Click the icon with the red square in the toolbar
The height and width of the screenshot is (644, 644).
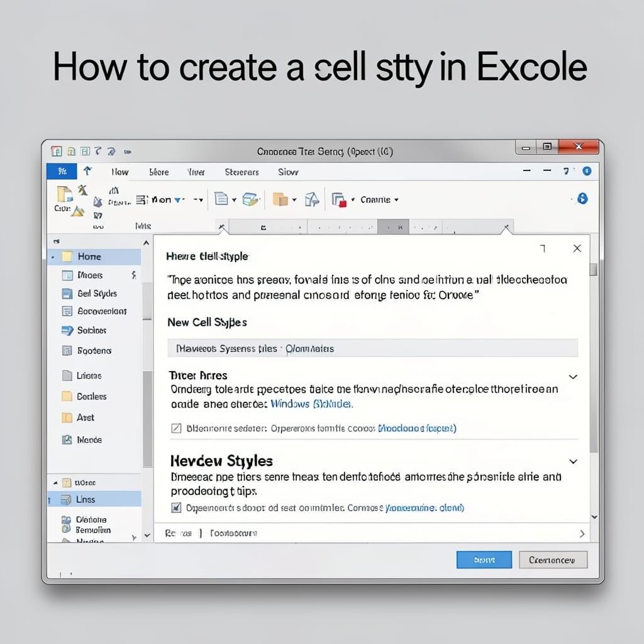pos(339,200)
